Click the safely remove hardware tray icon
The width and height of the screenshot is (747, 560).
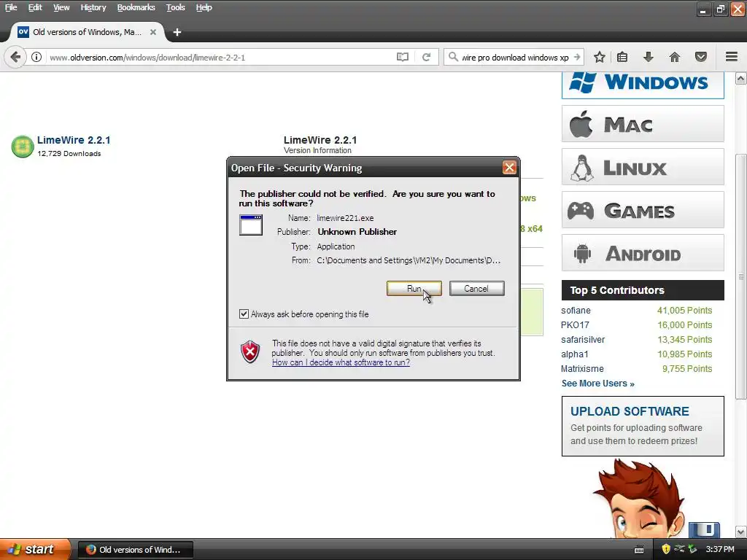[692, 549]
